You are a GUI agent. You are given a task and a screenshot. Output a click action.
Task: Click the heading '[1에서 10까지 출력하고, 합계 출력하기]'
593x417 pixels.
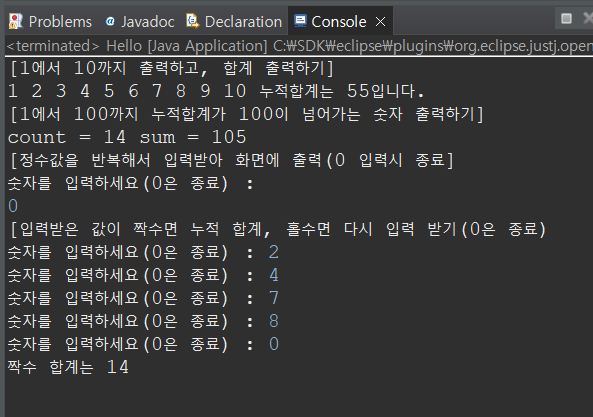172,68
